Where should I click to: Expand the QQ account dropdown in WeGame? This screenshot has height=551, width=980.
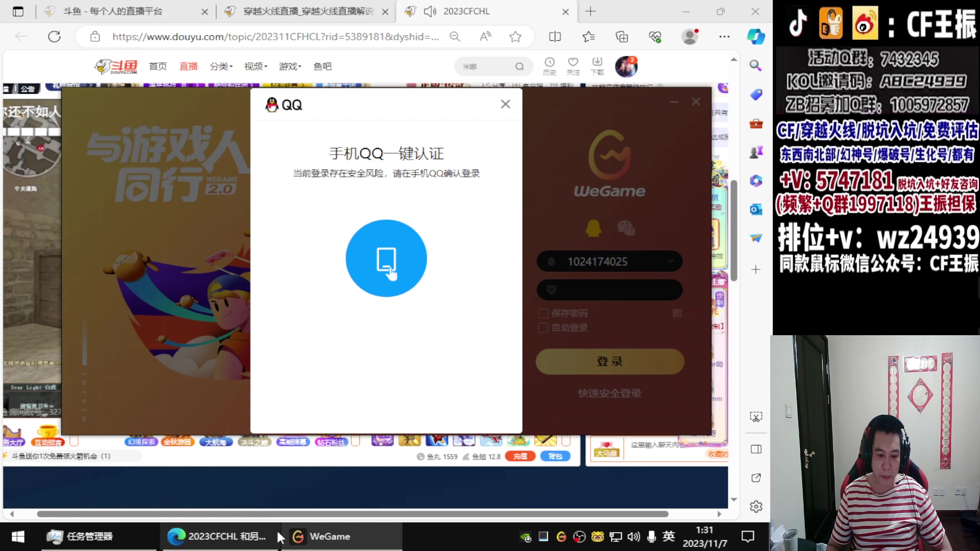[x=671, y=262]
